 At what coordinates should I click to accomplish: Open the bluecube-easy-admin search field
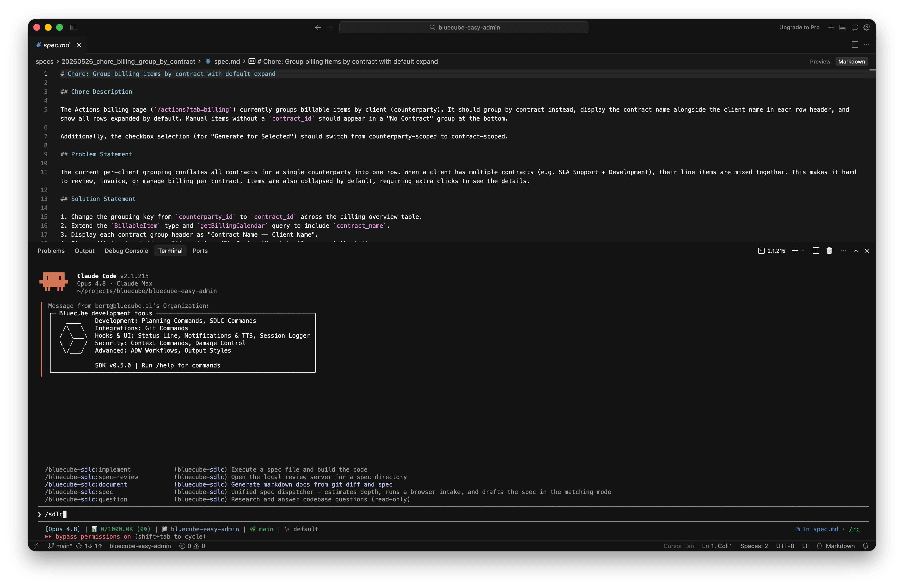click(x=463, y=27)
